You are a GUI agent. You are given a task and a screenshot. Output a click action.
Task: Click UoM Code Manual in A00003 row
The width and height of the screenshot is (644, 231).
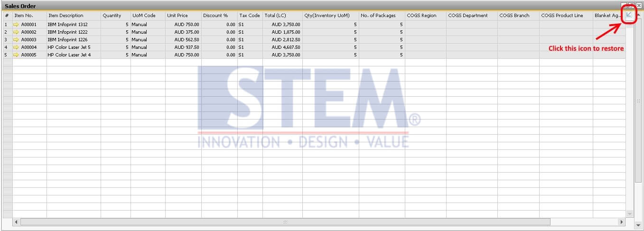point(148,40)
